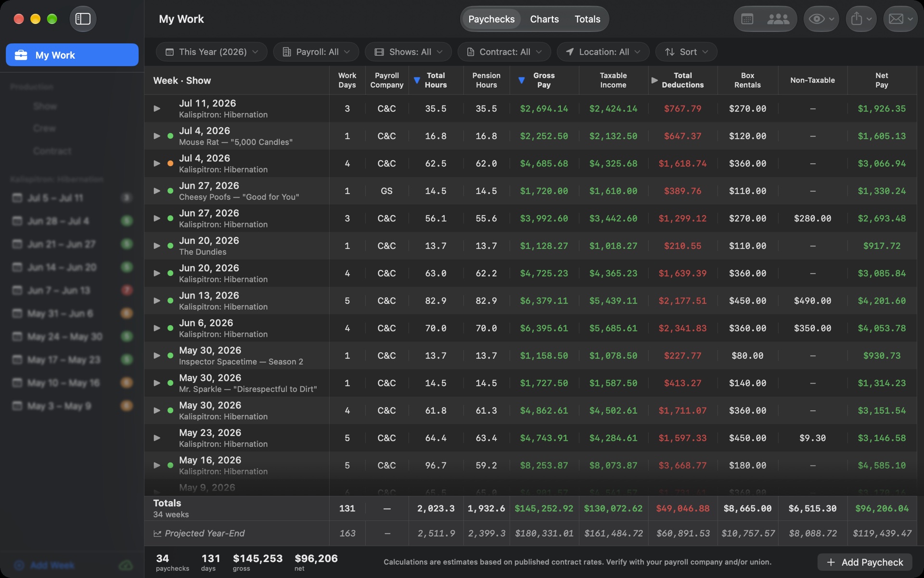
Task: Open the share export menu
Action: [861, 19]
